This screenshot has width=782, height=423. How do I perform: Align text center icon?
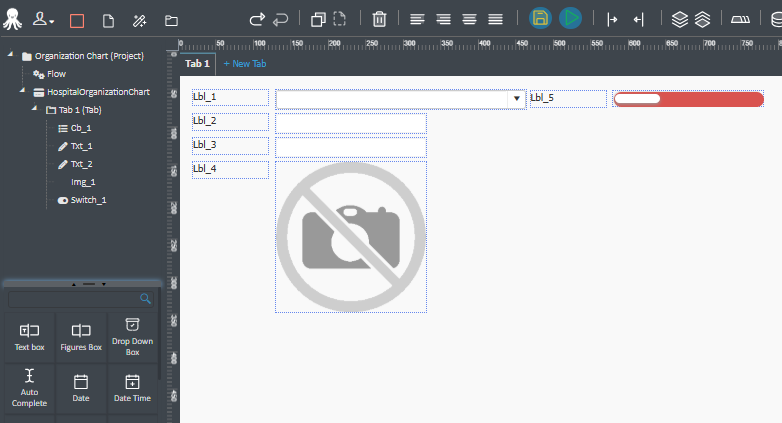tap(469, 19)
